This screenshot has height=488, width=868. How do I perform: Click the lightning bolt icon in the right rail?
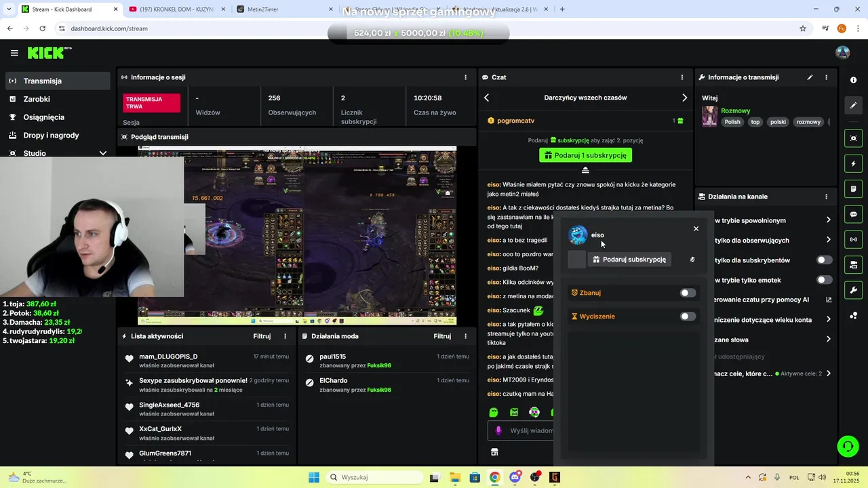(853, 163)
